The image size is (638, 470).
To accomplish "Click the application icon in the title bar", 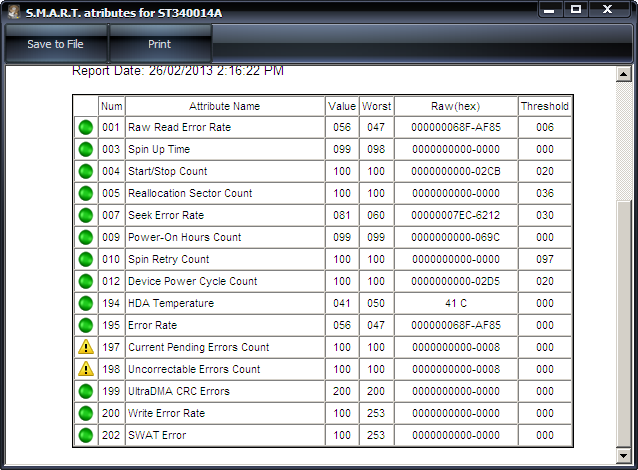I will (x=14, y=12).
